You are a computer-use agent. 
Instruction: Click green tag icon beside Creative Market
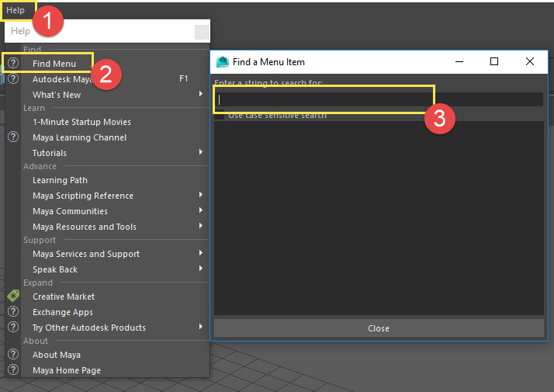[x=13, y=296]
